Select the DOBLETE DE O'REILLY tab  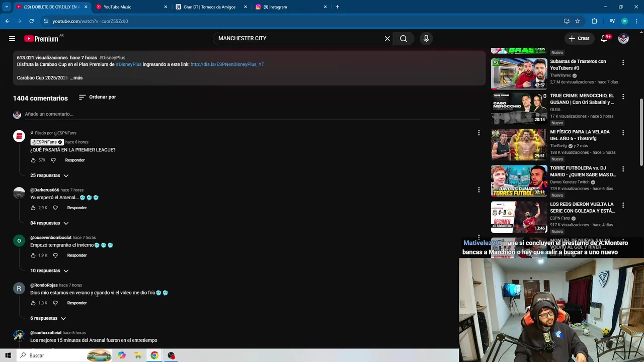coord(51,7)
